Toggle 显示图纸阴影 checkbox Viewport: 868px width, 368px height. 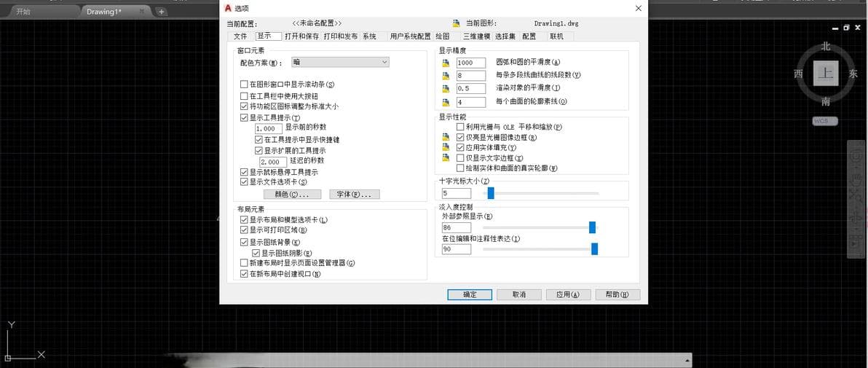click(256, 254)
